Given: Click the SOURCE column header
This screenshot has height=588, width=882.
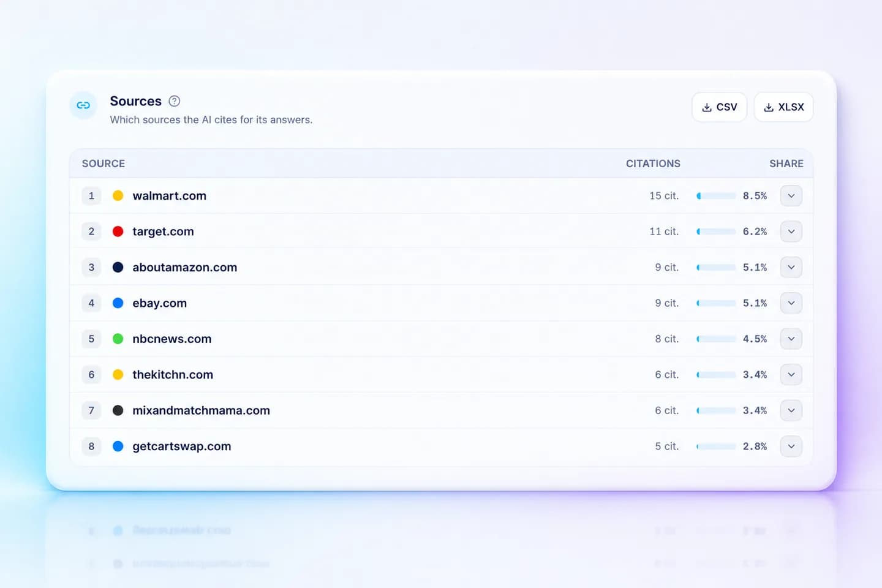Looking at the screenshot, I should coord(104,164).
